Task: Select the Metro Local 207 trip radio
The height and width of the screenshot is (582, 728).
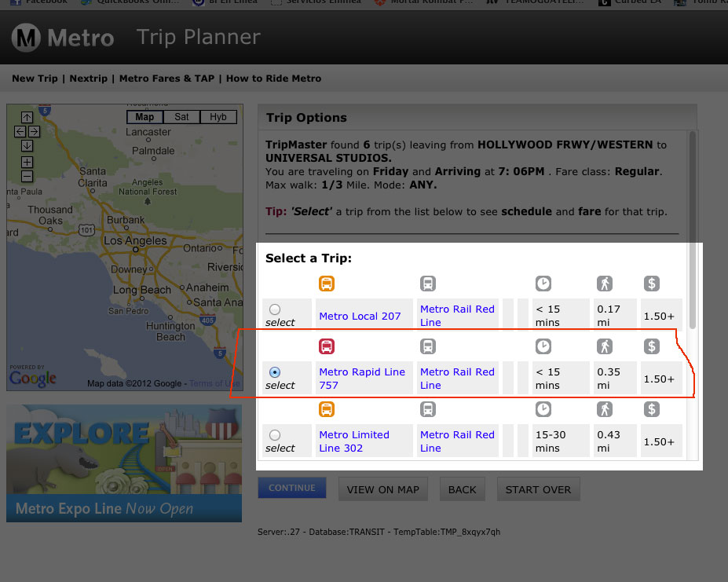Action: pos(275,309)
